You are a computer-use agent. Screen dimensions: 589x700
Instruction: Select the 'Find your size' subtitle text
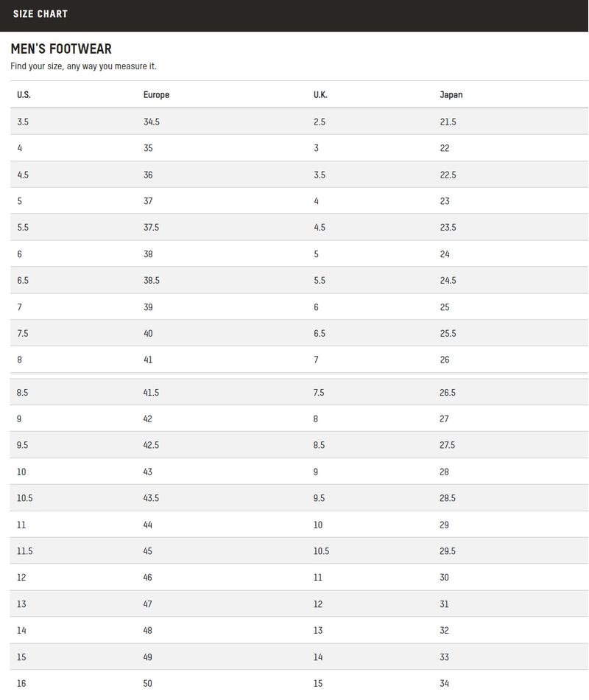click(83, 66)
